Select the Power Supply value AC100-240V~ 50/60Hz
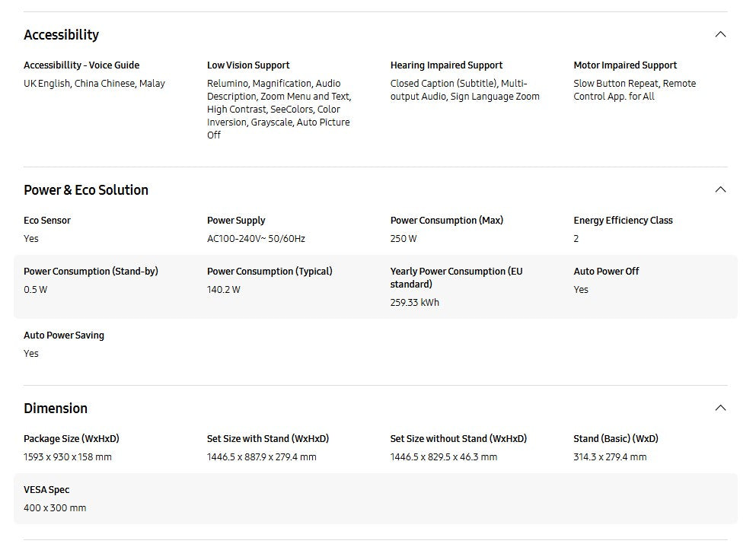Screen dimensions: 756x547 pyautogui.click(x=256, y=239)
